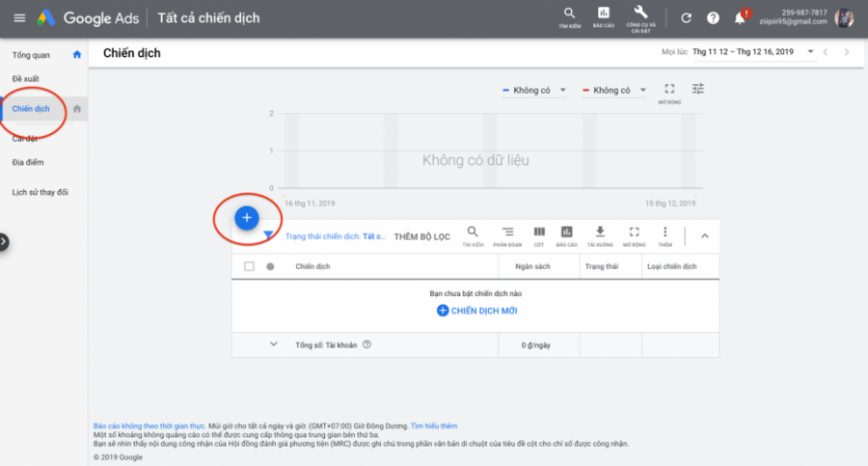Sort by the Loại chiến dịch column header
Viewport: 868px width, 466px height.
(672, 266)
